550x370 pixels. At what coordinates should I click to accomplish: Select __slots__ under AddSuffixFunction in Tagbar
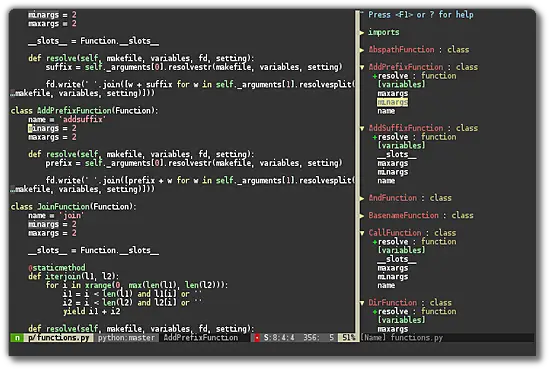pos(397,154)
